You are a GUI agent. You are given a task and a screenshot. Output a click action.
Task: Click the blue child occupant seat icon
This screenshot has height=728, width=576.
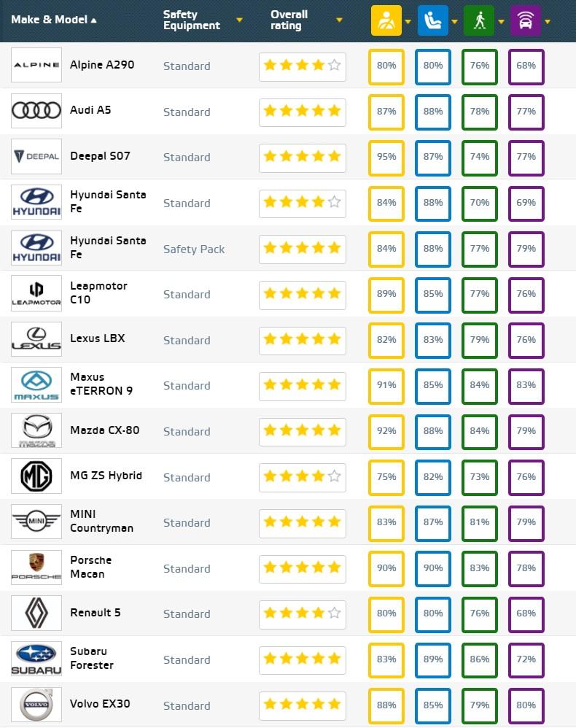pos(432,20)
